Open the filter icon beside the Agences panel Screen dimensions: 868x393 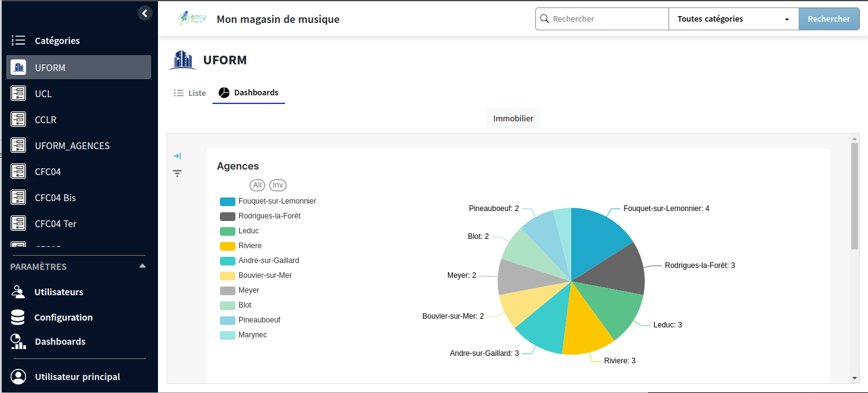177,173
